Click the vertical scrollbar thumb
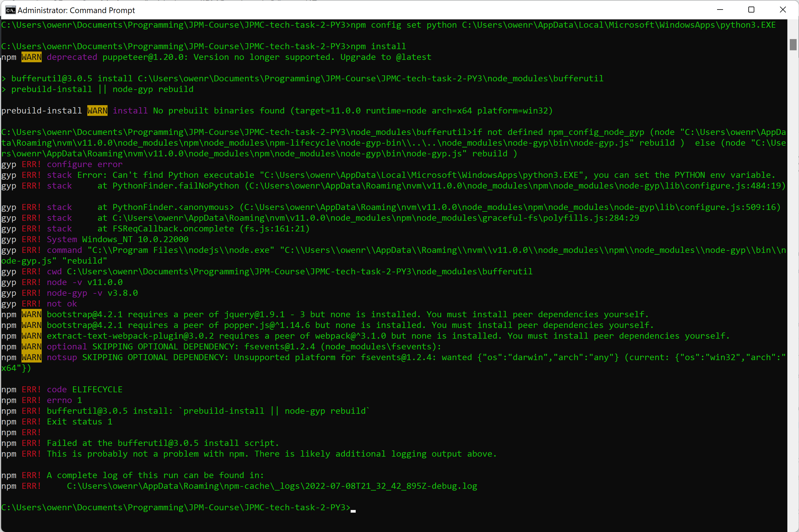 click(793, 44)
